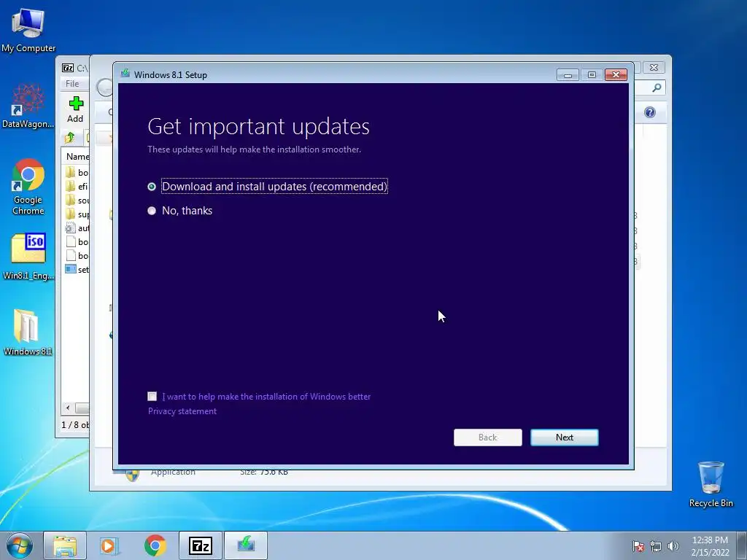Enable help make installation better checkbox

coord(152,396)
